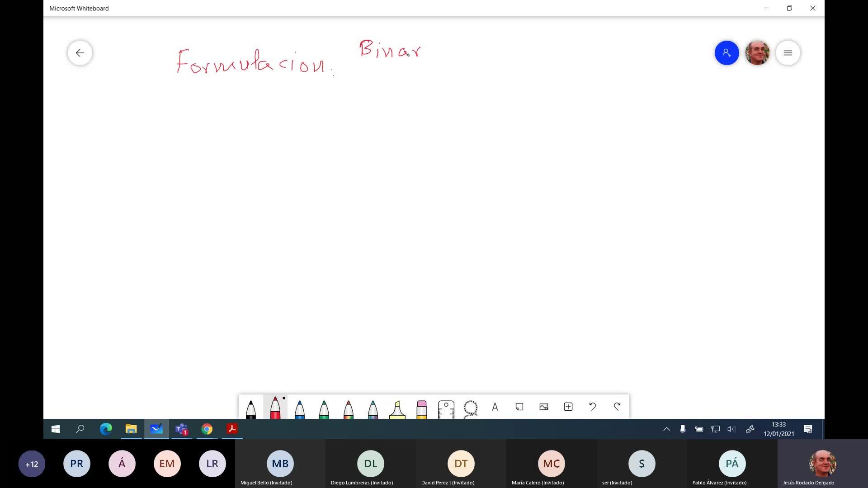
Task: Select the blue pen tool
Action: (299, 408)
